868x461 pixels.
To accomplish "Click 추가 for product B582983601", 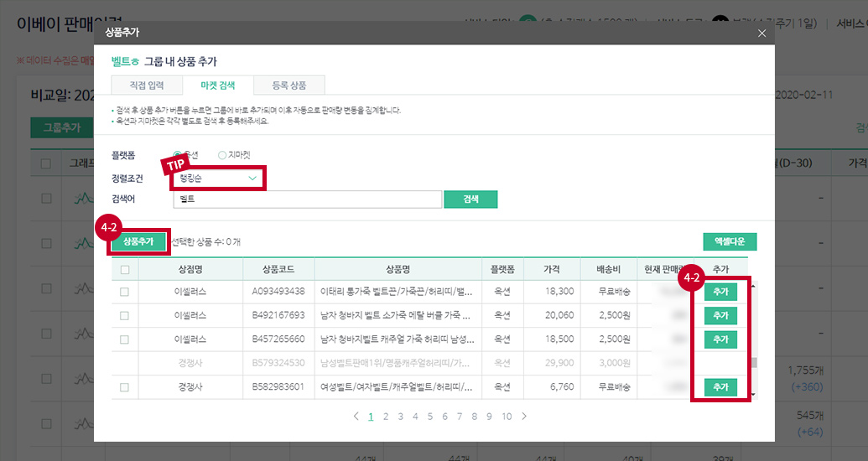I will pyautogui.click(x=720, y=387).
